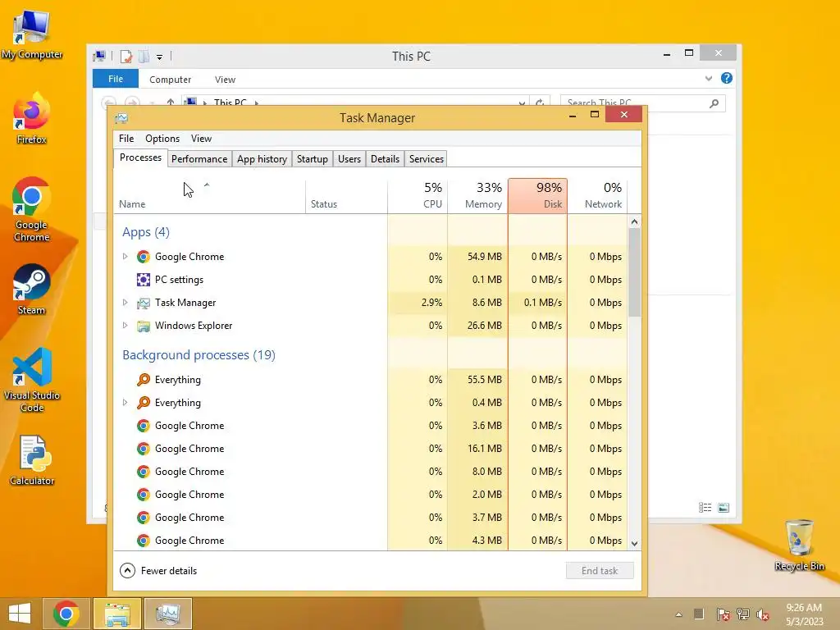Switch to the App history tab
This screenshot has width=840, height=630.
(x=262, y=159)
